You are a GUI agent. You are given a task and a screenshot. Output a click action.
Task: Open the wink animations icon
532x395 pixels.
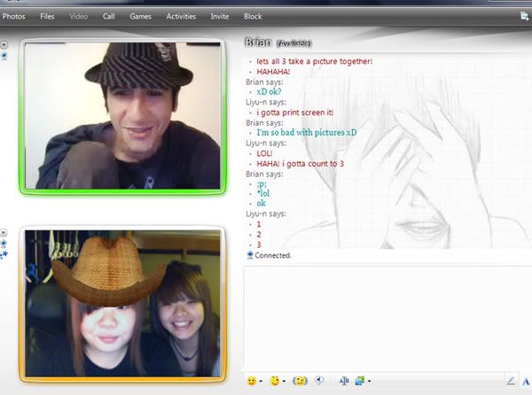coord(275,381)
